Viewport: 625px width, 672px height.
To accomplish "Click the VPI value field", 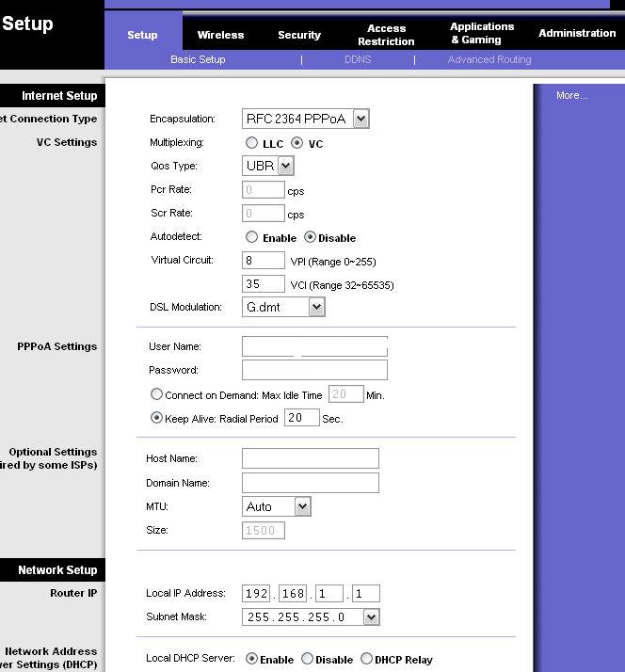I will pyautogui.click(x=264, y=260).
